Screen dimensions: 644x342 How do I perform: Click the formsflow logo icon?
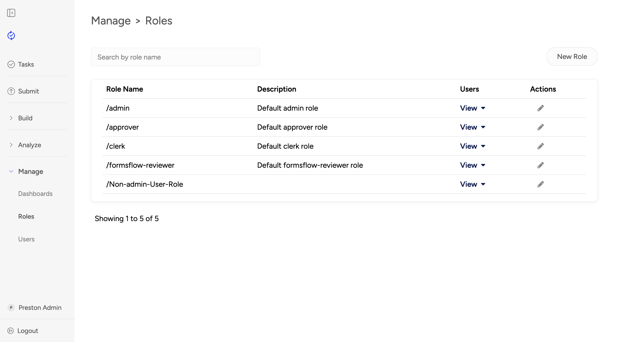click(x=11, y=36)
